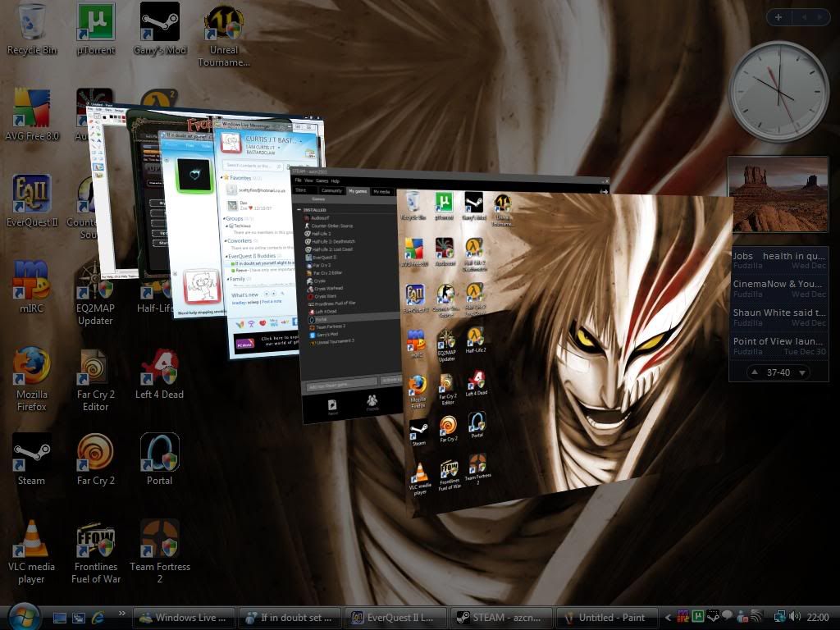Open the 'Shaun White said t...' feed headline

[x=779, y=317]
